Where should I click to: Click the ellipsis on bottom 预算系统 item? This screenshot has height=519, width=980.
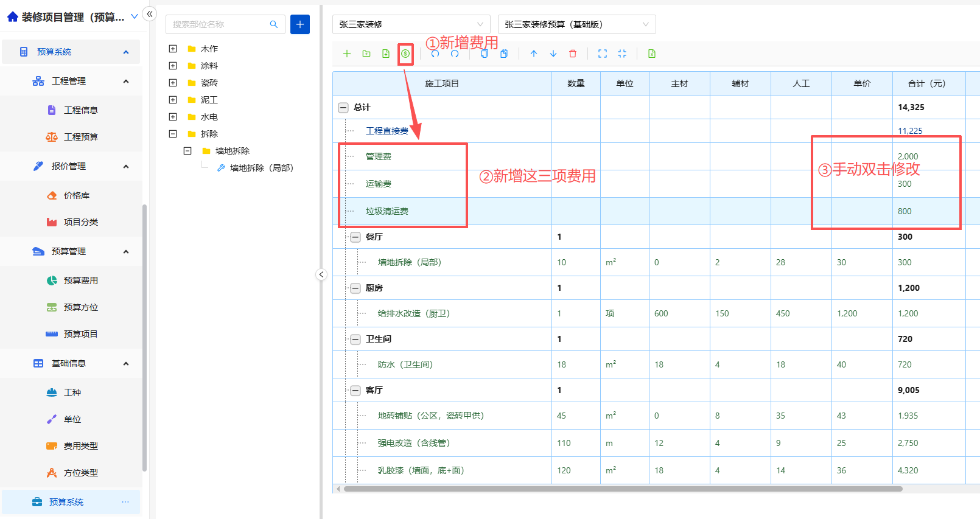point(125,502)
